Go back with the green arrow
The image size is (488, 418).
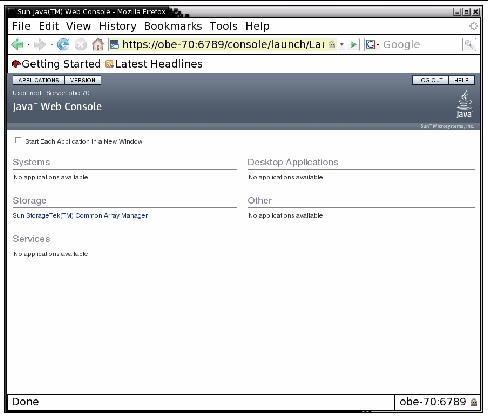[x=17, y=44]
